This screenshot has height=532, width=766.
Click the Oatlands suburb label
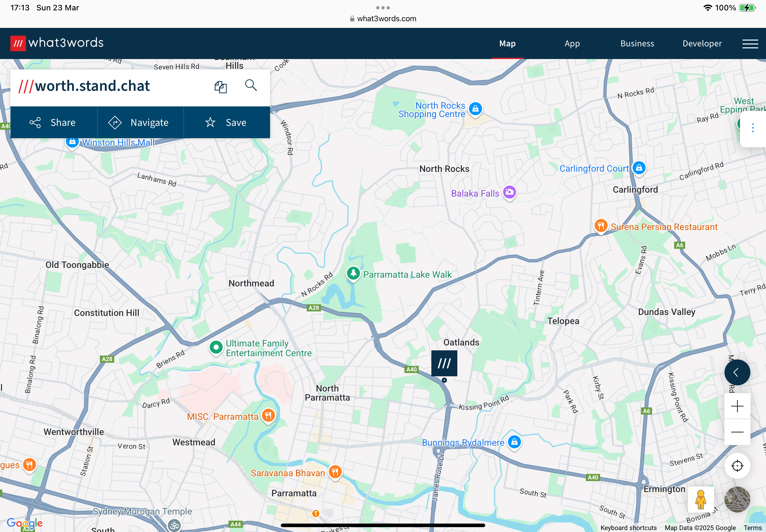tap(461, 342)
